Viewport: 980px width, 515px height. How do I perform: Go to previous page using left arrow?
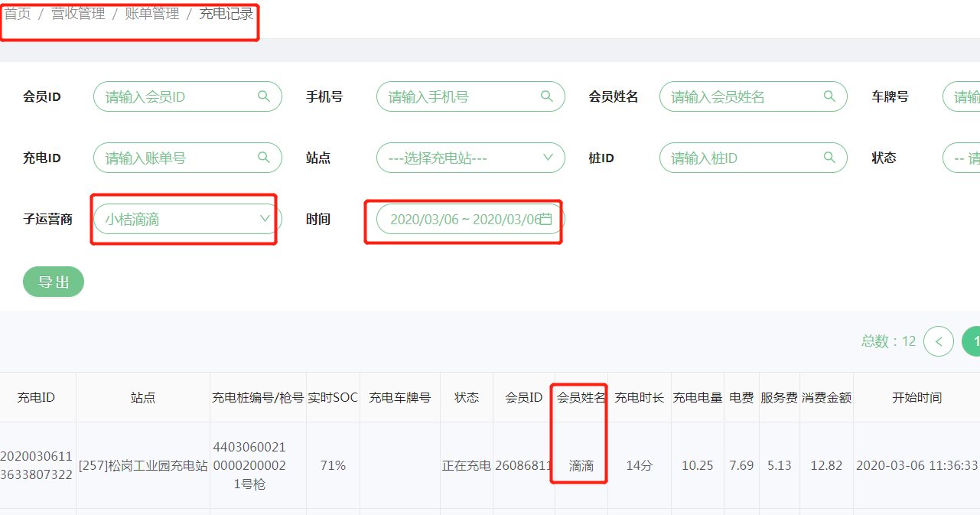tap(939, 341)
